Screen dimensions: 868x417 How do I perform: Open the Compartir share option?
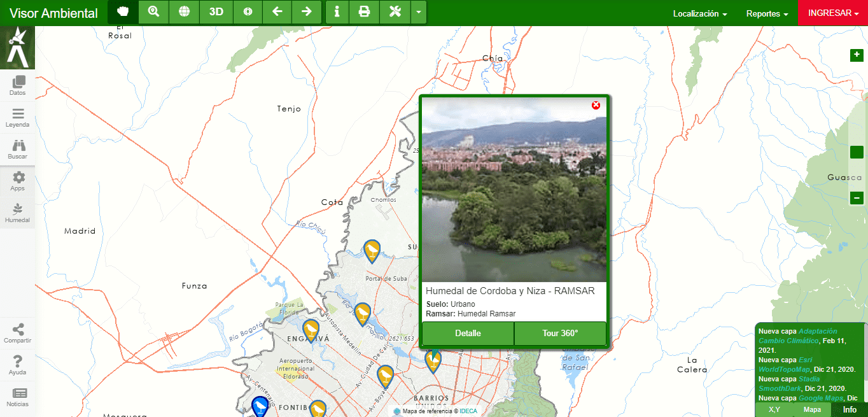(18, 333)
